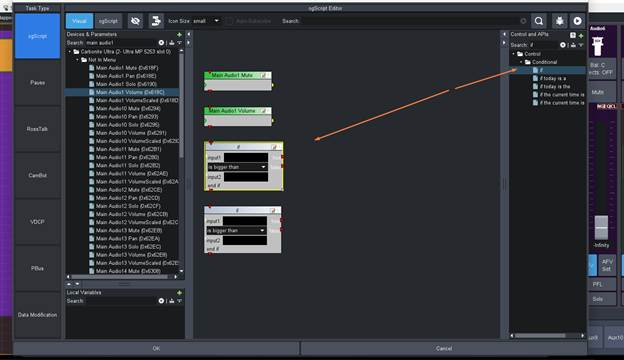Image resolution: width=624 pixels, height=360 pixels.
Task: Select Main Audio1 Volume parameter
Action: click(x=130, y=92)
